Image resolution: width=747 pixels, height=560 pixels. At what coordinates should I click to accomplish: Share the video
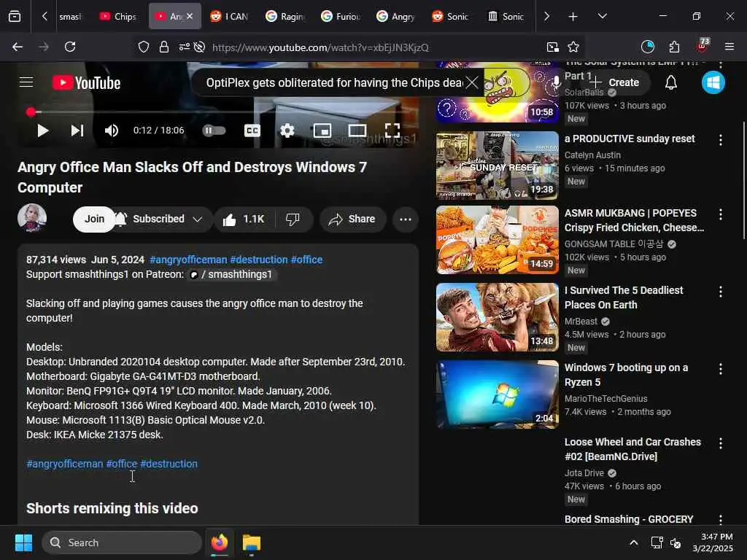pos(352,219)
